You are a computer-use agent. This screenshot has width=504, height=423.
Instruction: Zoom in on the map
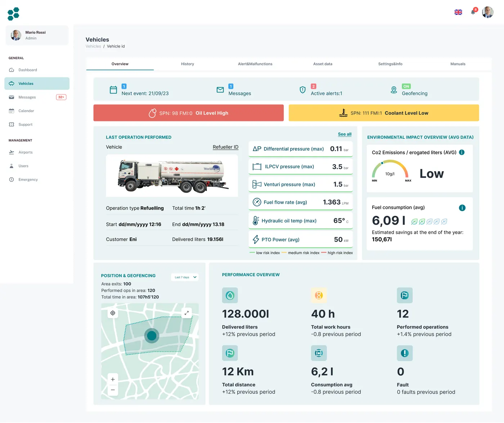(113, 379)
